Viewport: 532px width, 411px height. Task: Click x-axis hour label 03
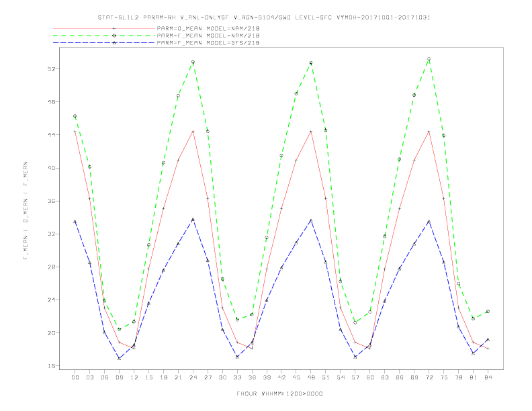click(x=89, y=377)
